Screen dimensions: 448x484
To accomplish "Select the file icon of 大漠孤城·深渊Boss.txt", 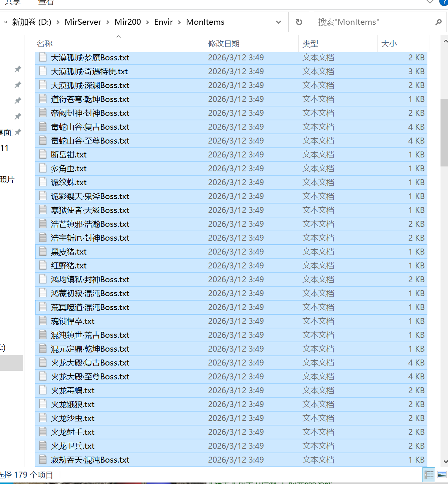I will tap(43, 85).
